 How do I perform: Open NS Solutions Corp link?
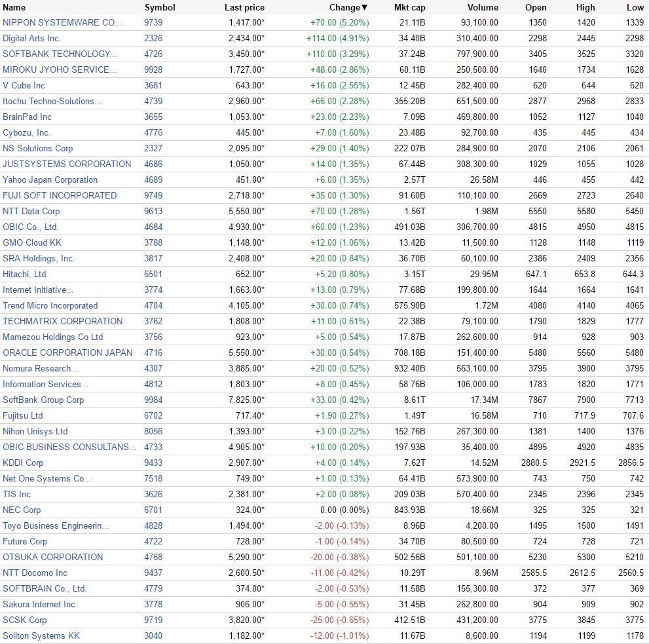click(x=38, y=148)
